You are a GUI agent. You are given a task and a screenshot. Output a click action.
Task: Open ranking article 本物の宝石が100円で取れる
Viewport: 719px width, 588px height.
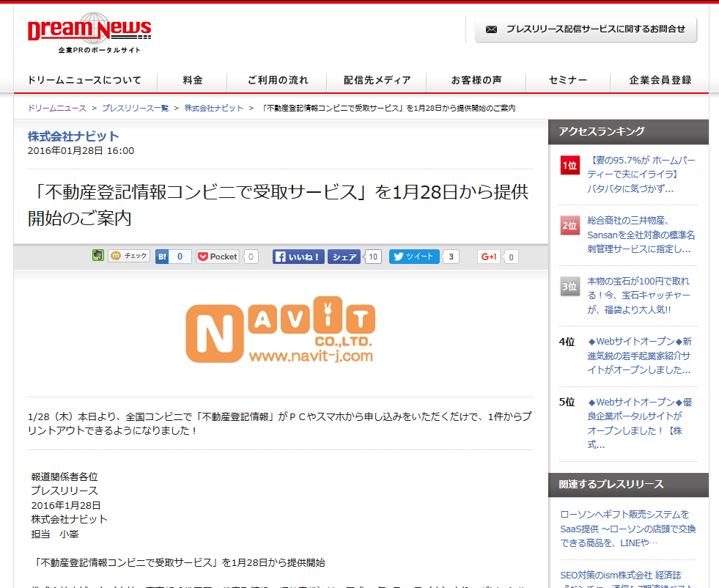click(x=639, y=295)
